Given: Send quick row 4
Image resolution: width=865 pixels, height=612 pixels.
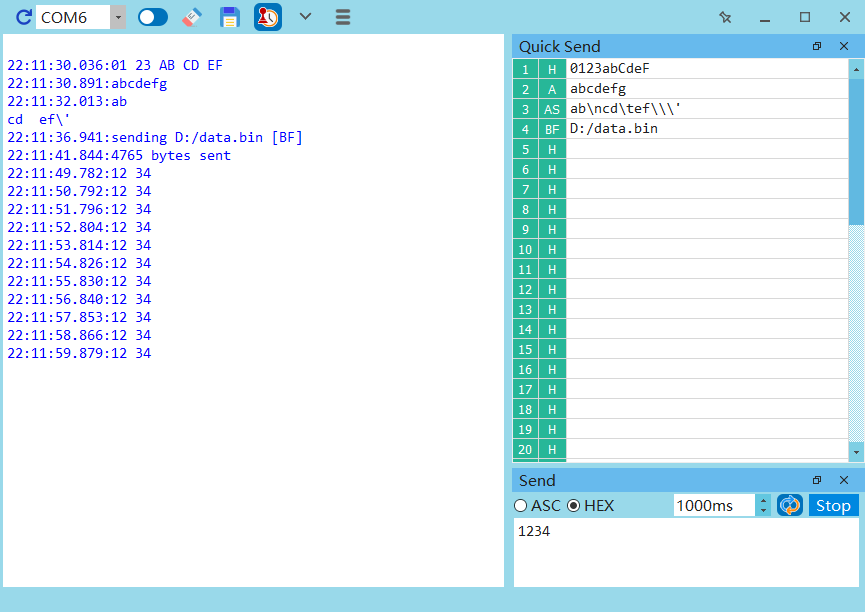Looking at the screenshot, I should click(x=525, y=129).
